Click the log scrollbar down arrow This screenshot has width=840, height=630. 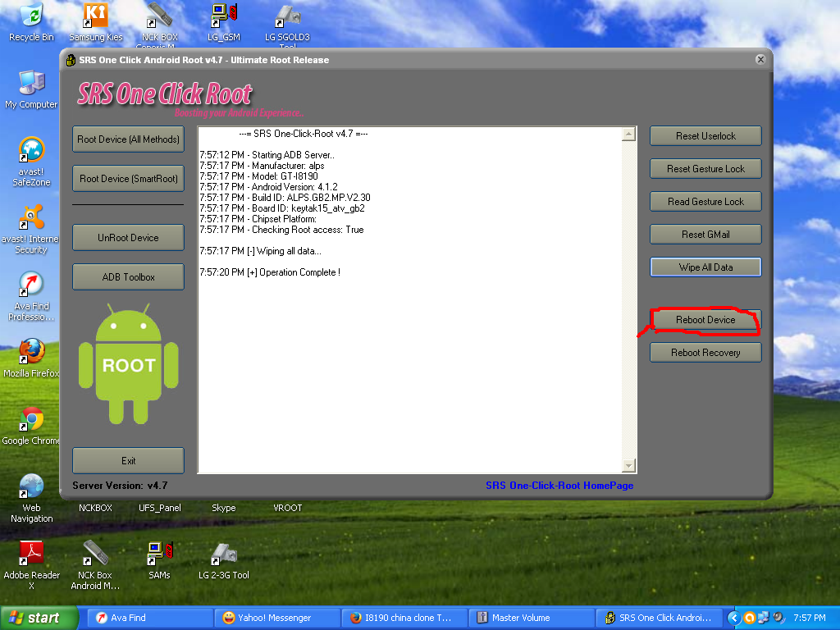tap(629, 465)
